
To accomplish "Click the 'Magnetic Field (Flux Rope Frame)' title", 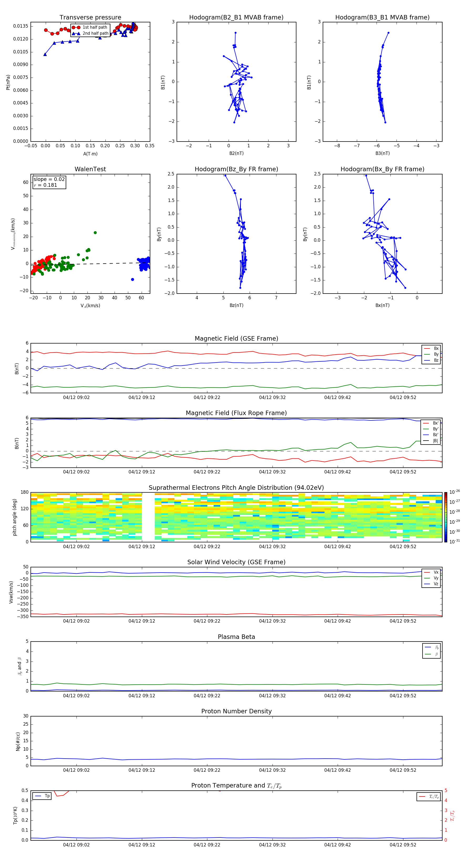I will [x=236, y=413].
